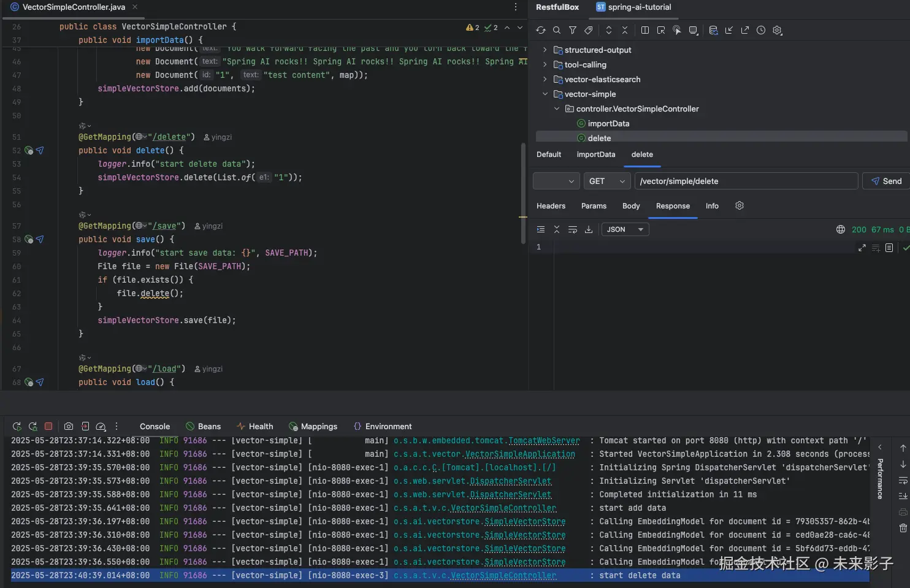Screen dimensions: 910x588
Task: Click the run gutter icon beside delete method
Action: (29, 150)
